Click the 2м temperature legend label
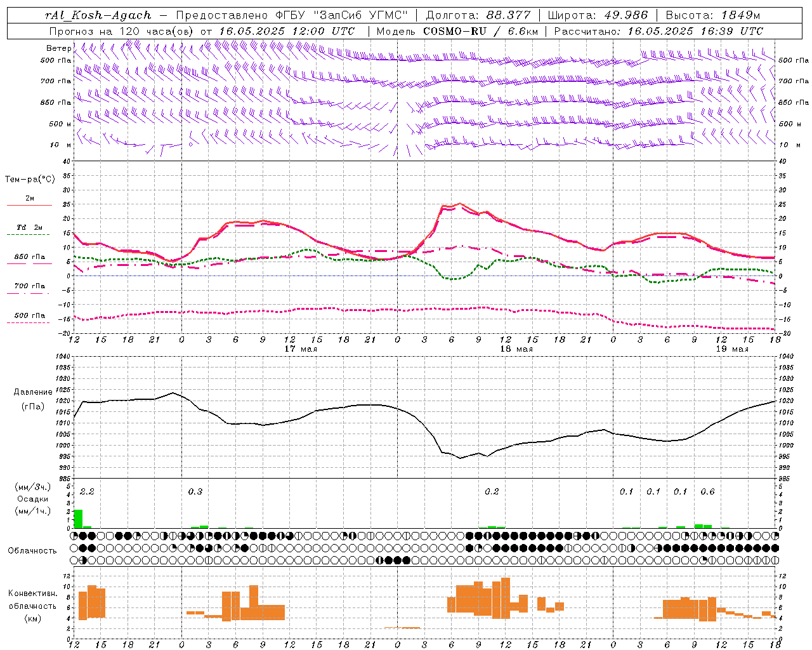This screenshot has width=812, height=650. point(30,199)
